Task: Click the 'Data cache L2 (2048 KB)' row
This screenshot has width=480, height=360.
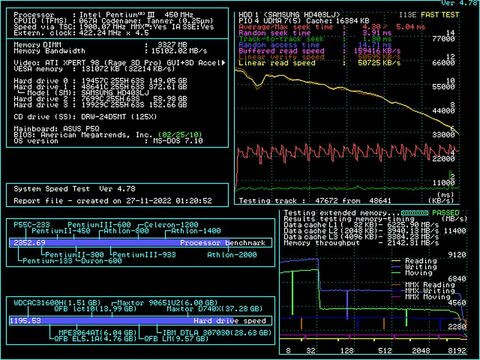Action: pyautogui.click(x=361, y=231)
